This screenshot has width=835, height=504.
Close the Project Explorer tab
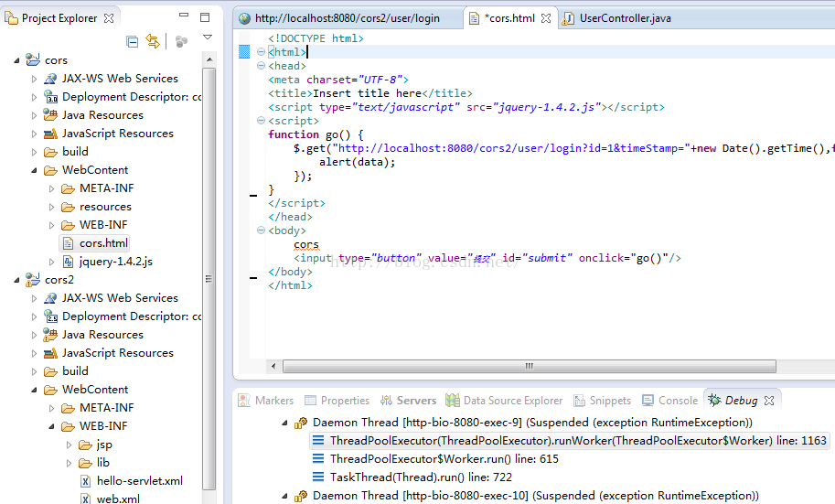pyautogui.click(x=109, y=18)
